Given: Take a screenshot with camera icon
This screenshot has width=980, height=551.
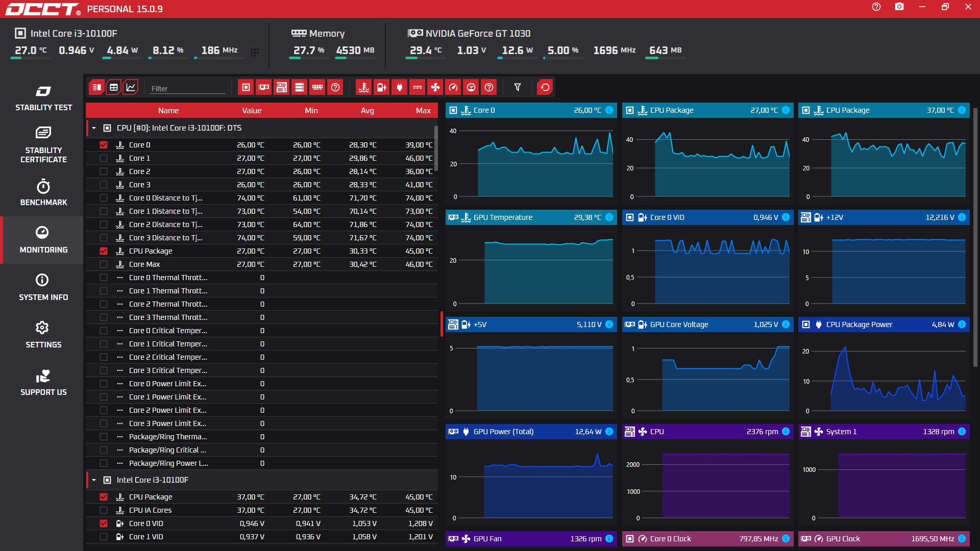Looking at the screenshot, I should 899,7.
